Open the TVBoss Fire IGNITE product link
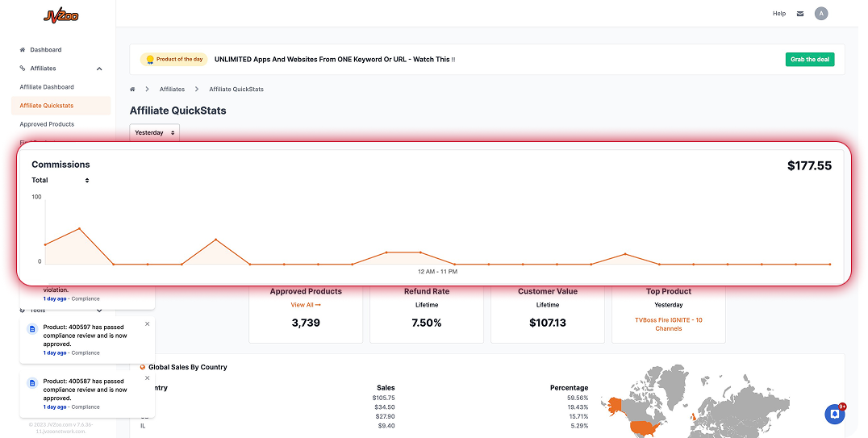The height and width of the screenshot is (438, 868). pyautogui.click(x=668, y=324)
